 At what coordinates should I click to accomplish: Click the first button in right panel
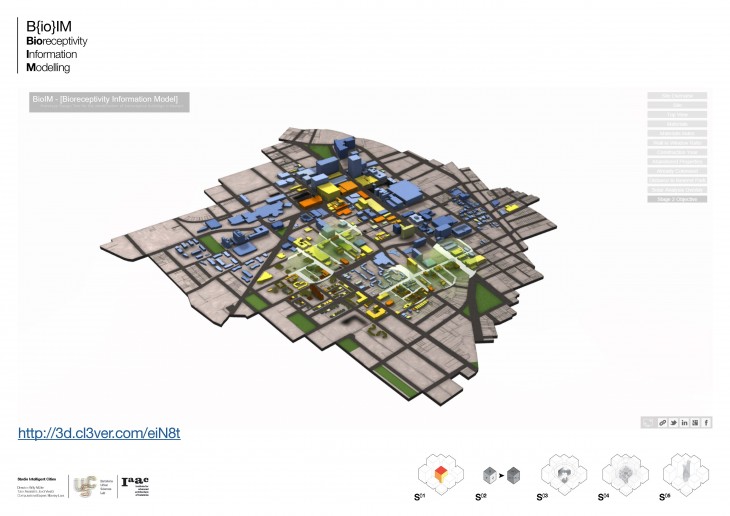(677, 96)
